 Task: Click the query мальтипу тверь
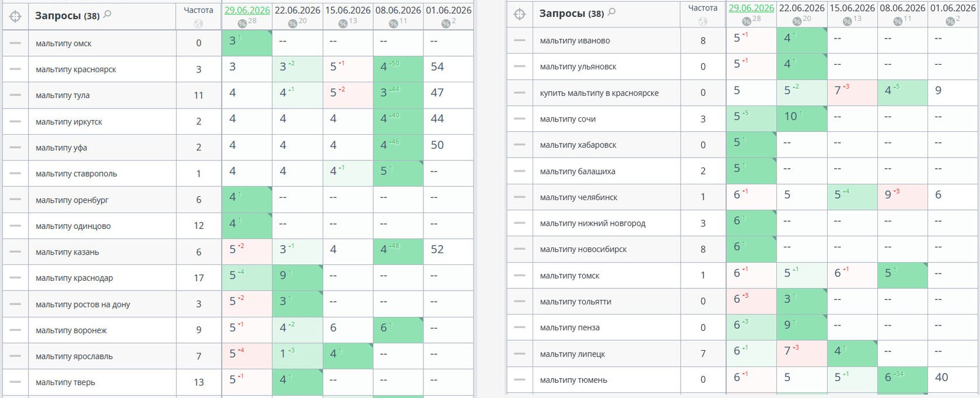pos(65,382)
